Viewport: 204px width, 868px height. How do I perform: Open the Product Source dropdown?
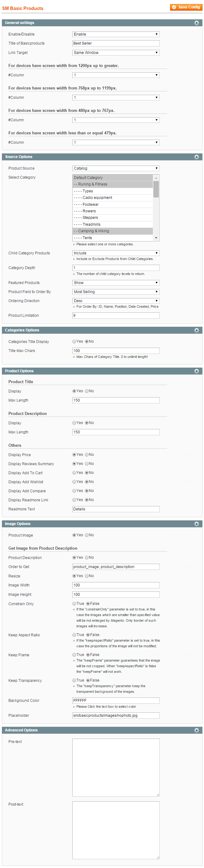(116, 168)
